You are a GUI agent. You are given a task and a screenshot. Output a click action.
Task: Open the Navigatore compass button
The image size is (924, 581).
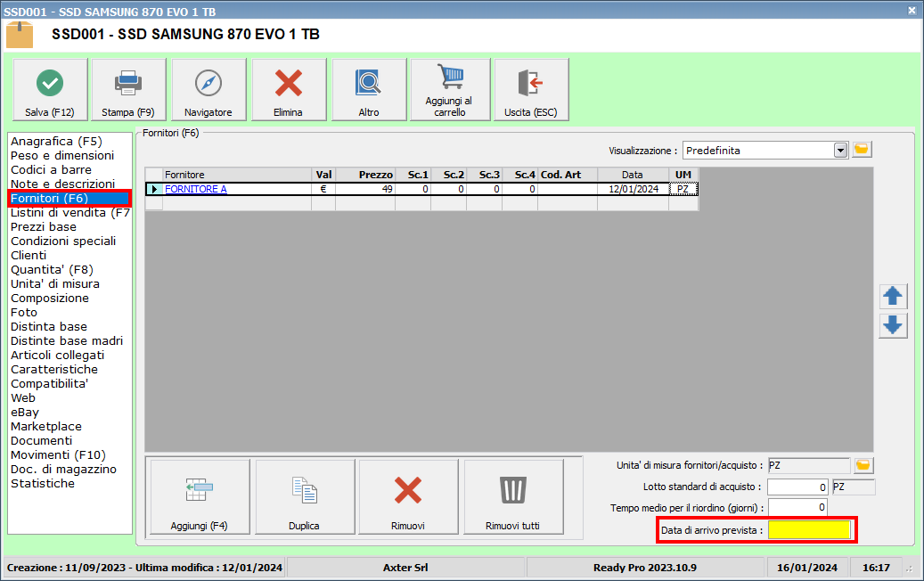tap(209, 90)
